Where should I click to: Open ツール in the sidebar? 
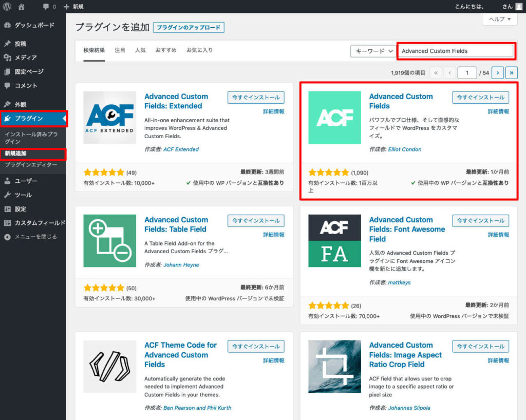[33, 195]
